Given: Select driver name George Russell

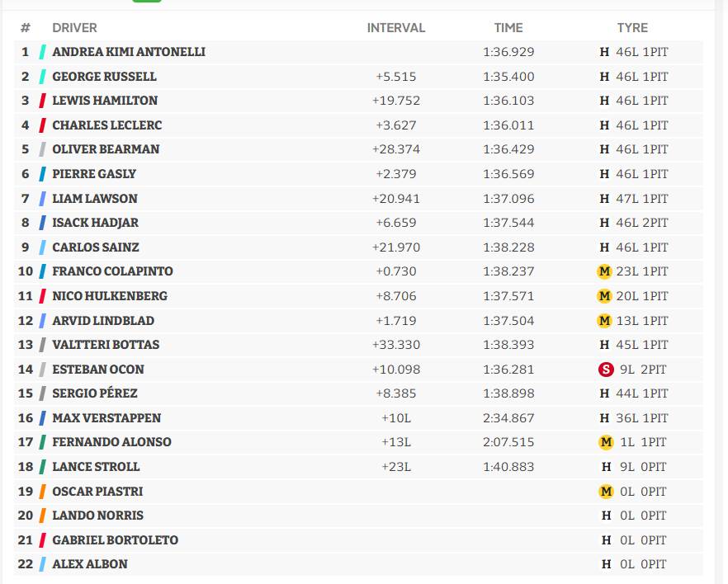Looking at the screenshot, I should pyautogui.click(x=104, y=77).
